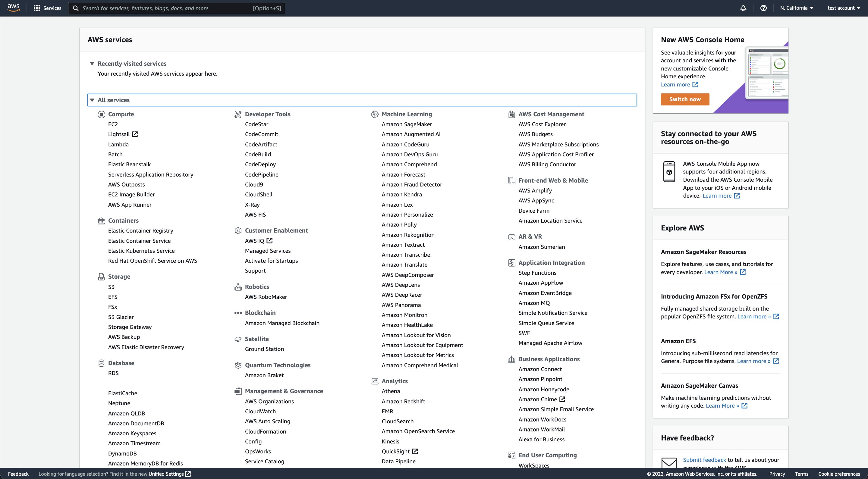Viewport: 868px width, 479px height.
Task: Open Lightsail via its external link icon
Action: point(135,134)
